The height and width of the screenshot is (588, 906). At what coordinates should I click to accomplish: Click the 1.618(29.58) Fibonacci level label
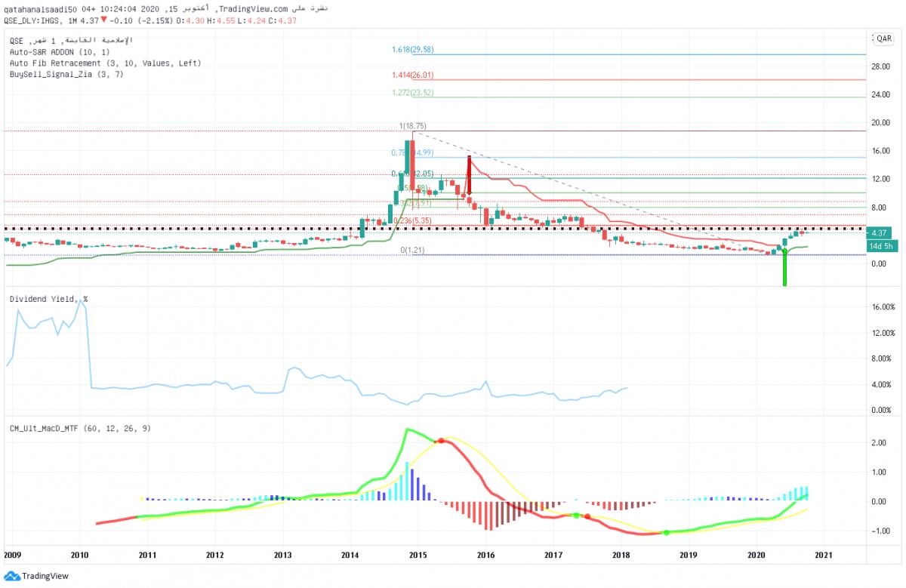[412, 50]
